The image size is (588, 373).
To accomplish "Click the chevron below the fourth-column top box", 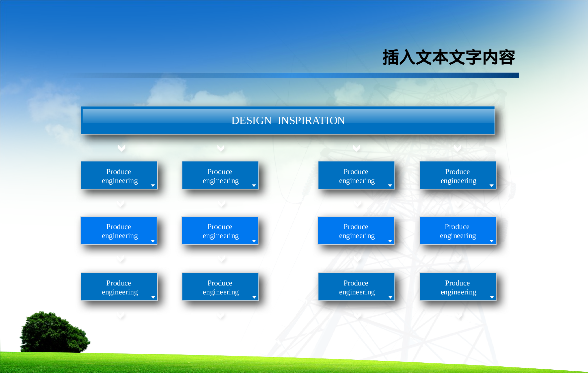I will coord(458,204).
